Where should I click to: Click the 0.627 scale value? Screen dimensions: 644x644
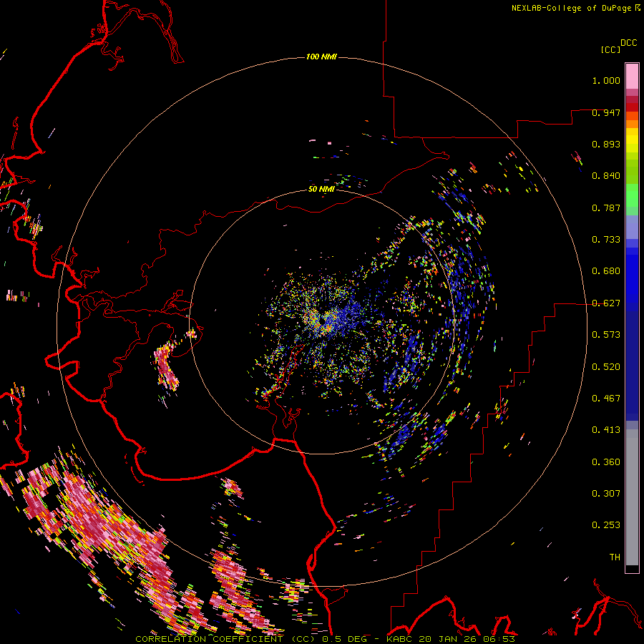(606, 303)
